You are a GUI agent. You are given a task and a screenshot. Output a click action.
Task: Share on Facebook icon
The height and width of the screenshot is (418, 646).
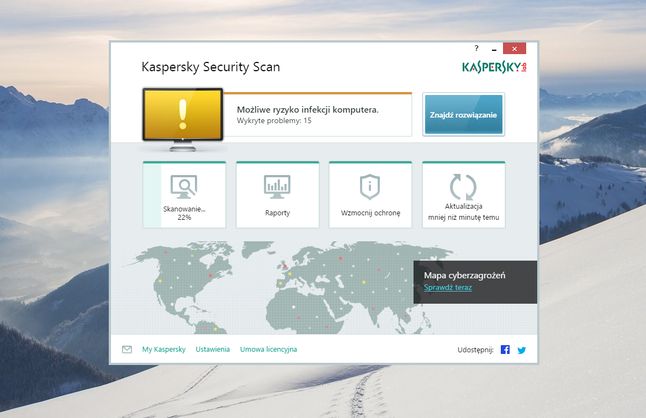[x=505, y=350]
